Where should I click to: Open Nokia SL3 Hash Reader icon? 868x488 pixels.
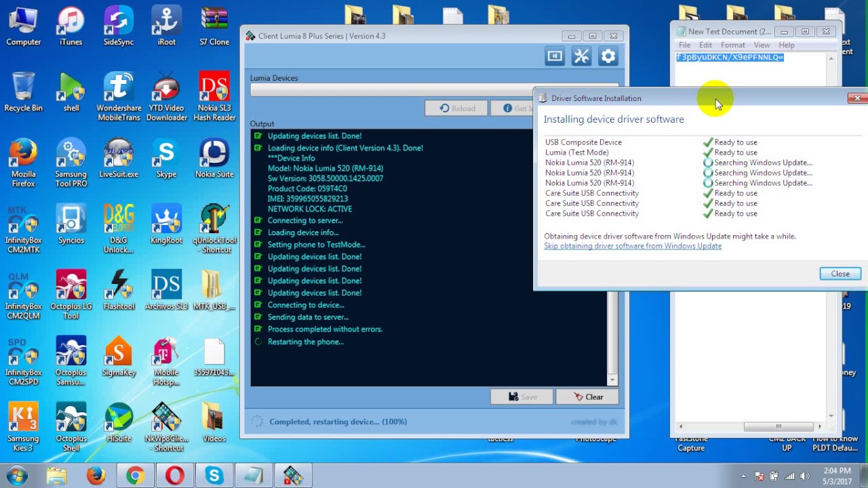[x=214, y=96]
